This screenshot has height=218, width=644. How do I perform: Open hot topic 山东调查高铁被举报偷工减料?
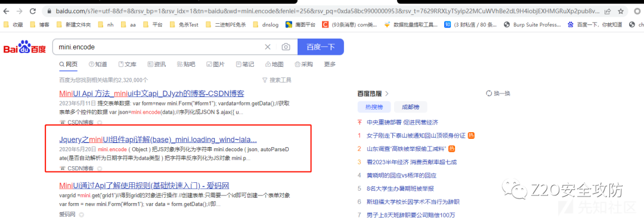(x=406, y=149)
